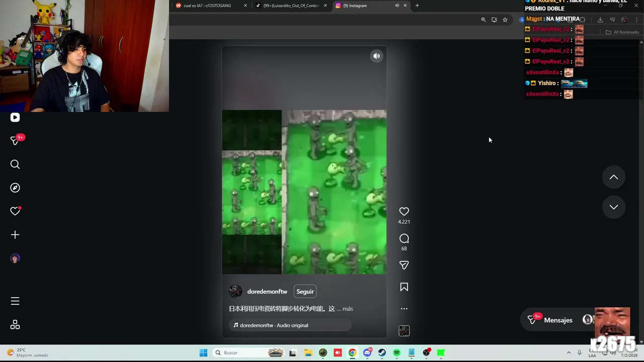This screenshot has width=644, height=362.
Task: Mute the Instagram tab audio icon
Action: pyautogui.click(x=397, y=6)
